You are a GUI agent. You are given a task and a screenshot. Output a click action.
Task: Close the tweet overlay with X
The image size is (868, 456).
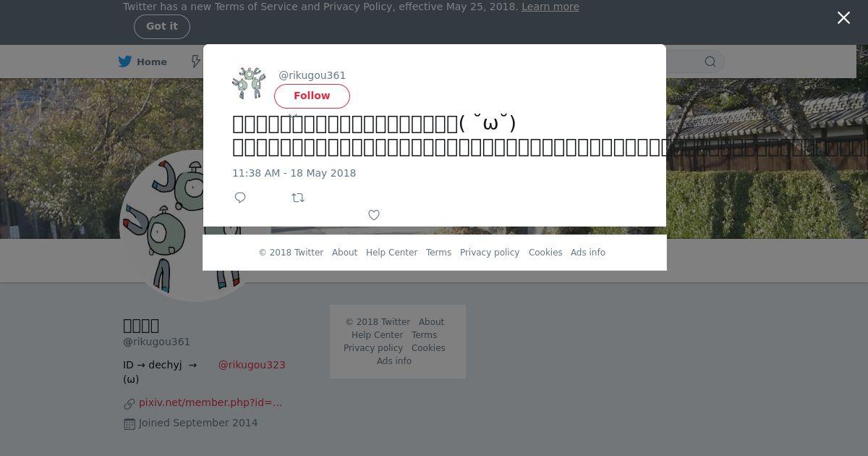843,18
